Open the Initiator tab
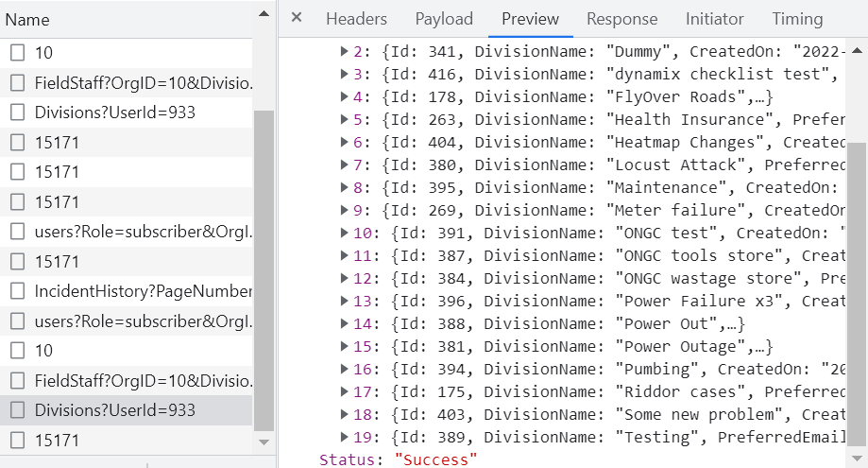Viewport: 868px width, 468px height. (714, 19)
